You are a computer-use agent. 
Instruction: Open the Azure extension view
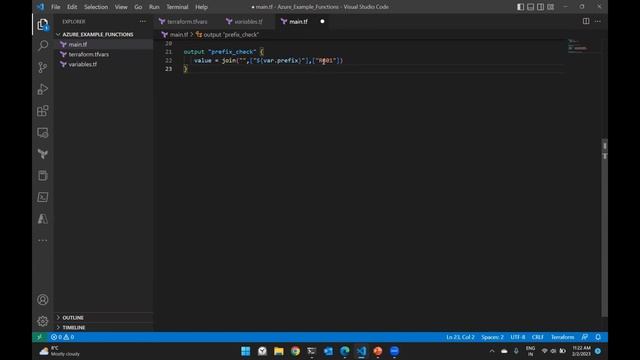42,219
